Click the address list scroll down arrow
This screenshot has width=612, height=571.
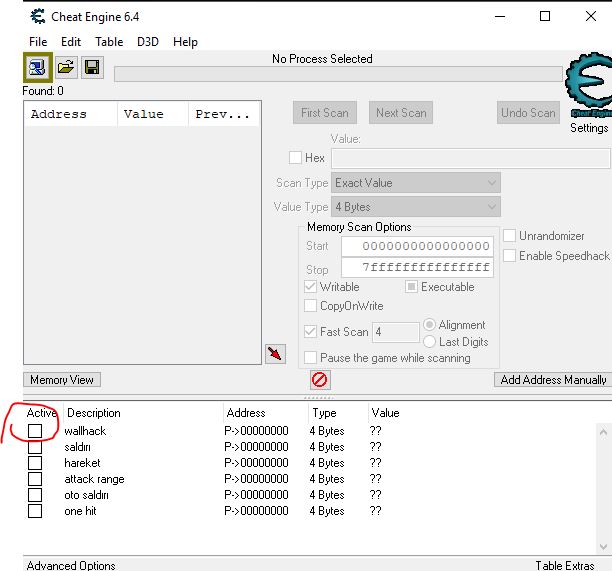(603, 546)
